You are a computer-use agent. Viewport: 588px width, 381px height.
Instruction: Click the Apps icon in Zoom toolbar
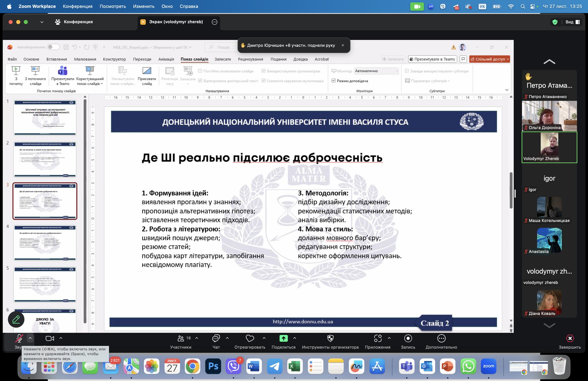[378, 338]
